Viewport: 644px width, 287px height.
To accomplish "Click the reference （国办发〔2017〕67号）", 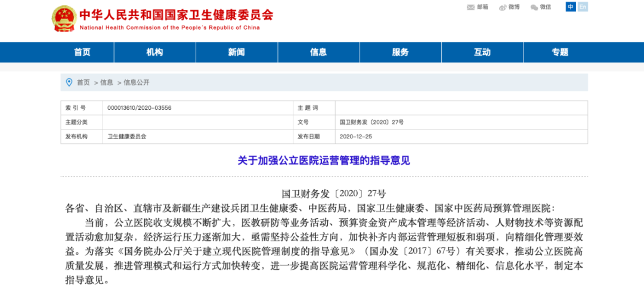I will 414,252.
